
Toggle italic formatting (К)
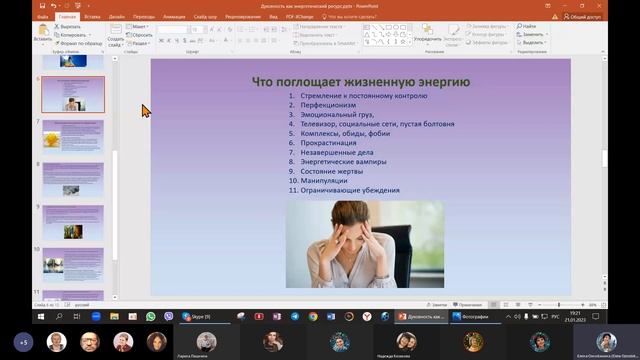(x=169, y=40)
